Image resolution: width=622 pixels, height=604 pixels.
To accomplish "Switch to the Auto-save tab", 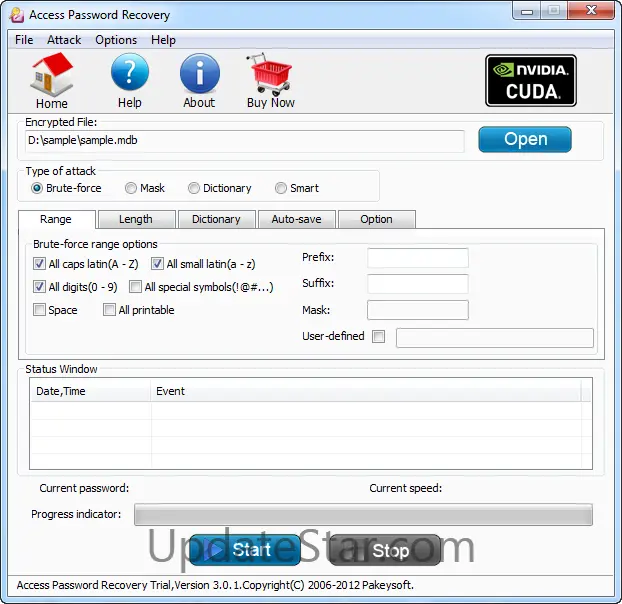I will 296,219.
